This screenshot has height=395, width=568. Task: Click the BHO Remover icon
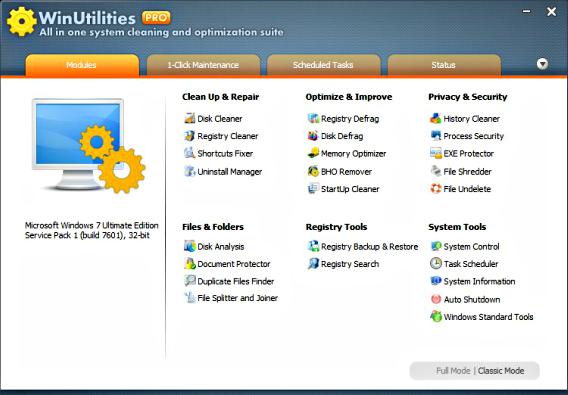point(313,171)
